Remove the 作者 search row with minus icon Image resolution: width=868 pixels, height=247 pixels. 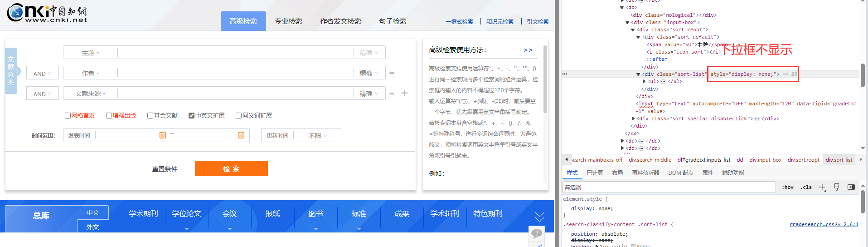point(392,73)
